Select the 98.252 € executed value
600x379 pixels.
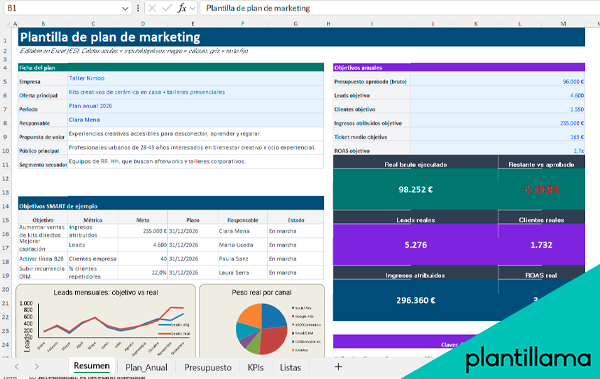coord(416,190)
